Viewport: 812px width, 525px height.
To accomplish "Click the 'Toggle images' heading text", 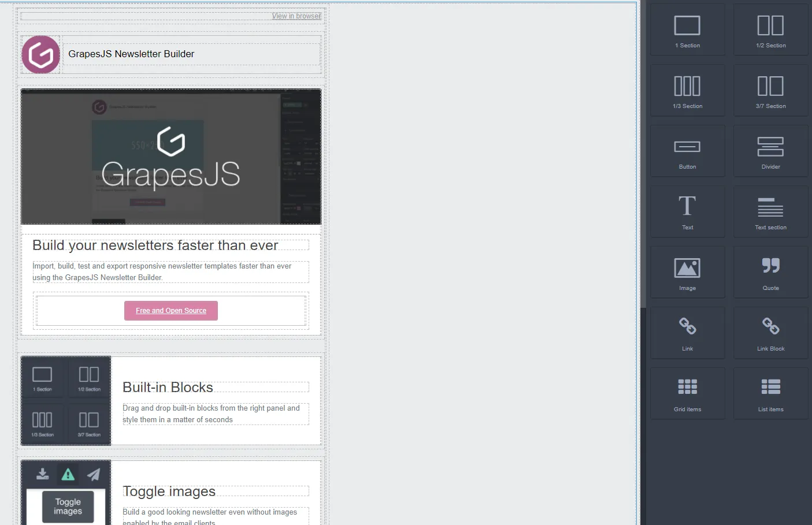I will tap(169, 492).
